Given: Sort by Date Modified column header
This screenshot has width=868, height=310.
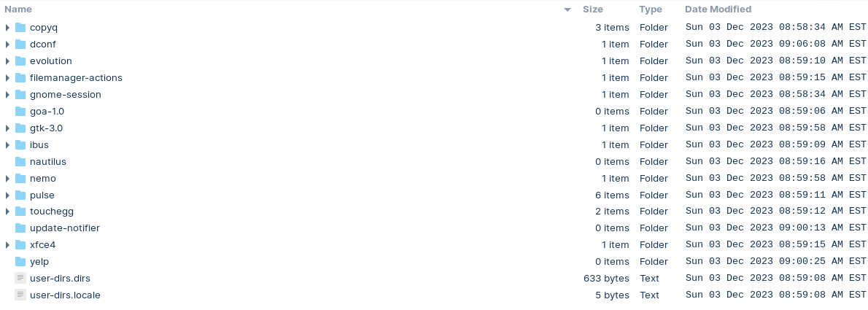Looking at the screenshot, I should [718, 9].
